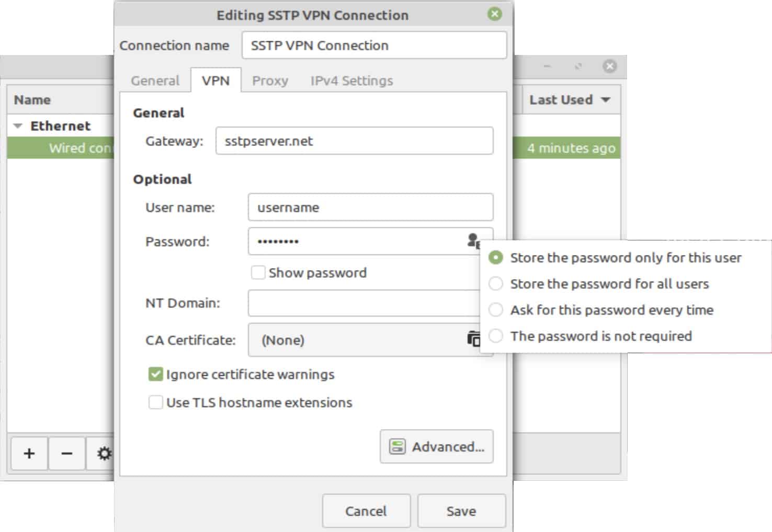The width and height of the screenshot is (772, 532).
Task: Open the Proxy tab
Action: [x=270, y=80]
